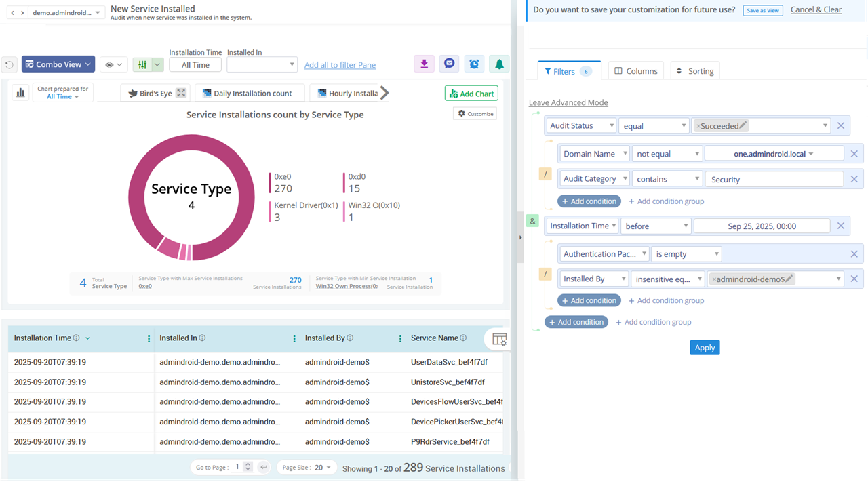Open the Page Size dropdown
Image resolution: width=868 pixels, height=488 pixels.
click(307, 468)
